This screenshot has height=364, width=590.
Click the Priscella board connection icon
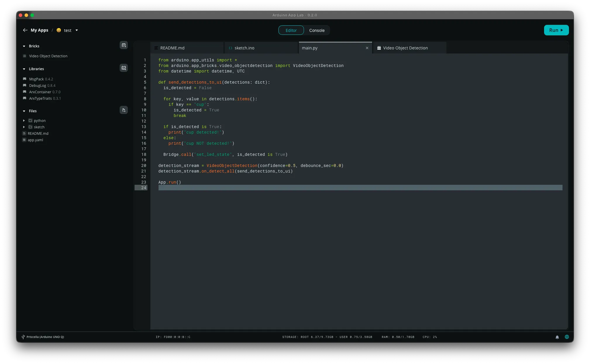click(x=23, y=337)
